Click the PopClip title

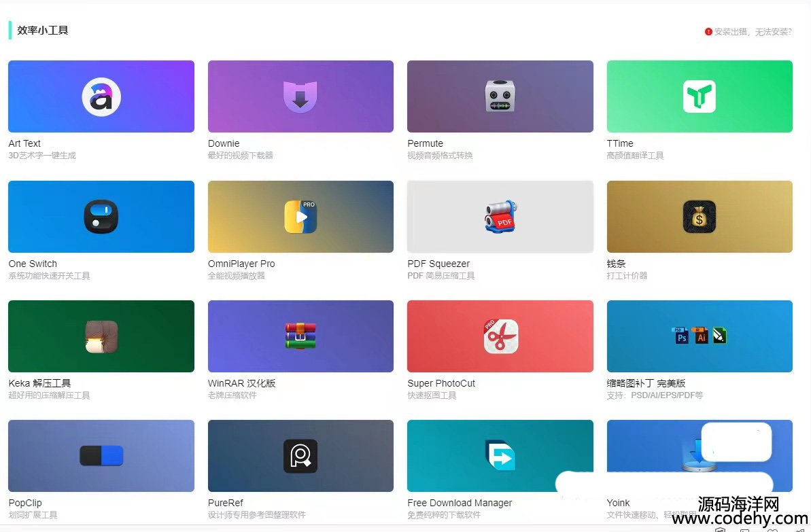(25, 503)
